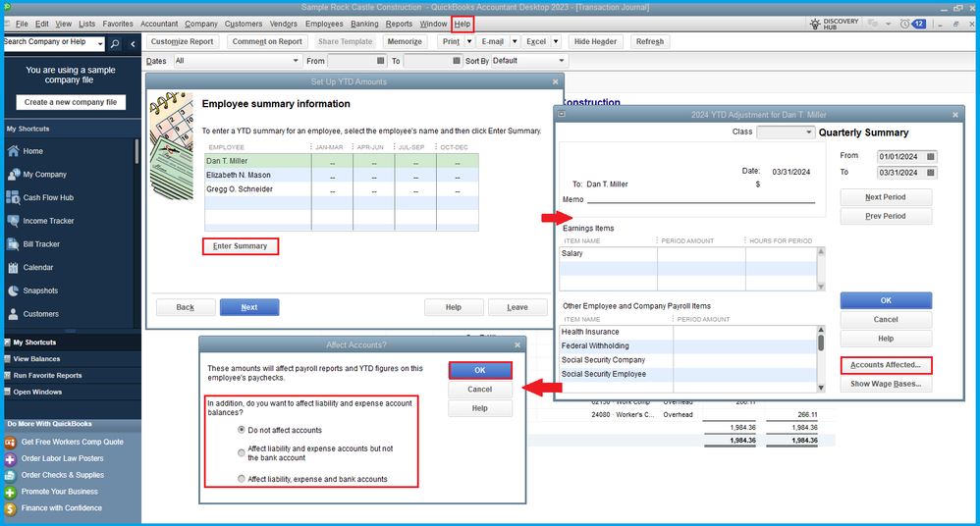
Task: Open the Accountant menu
Action: tap(159, 24)
